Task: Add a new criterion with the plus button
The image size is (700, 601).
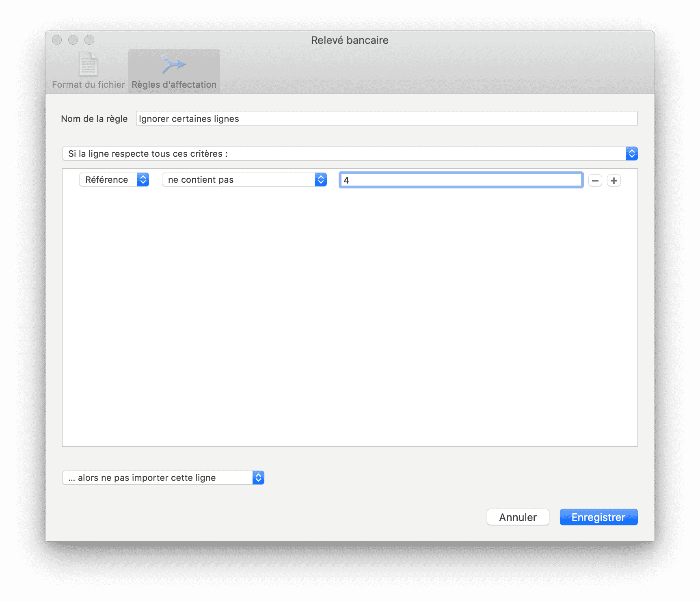Action: pyautogui.click(x=614, y=180)
